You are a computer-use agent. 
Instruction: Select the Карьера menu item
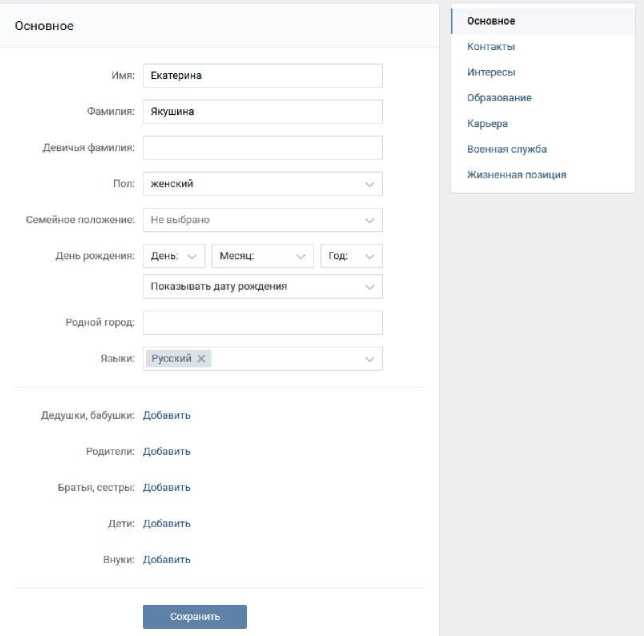pos(487,124)
